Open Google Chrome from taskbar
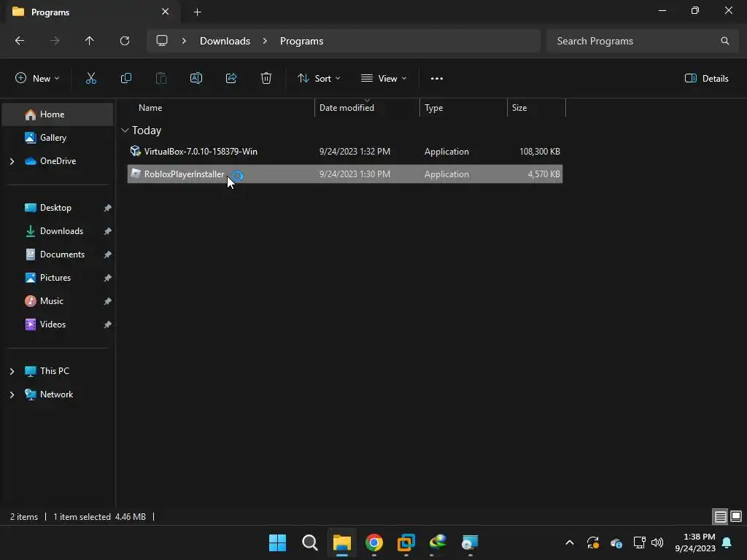 coord(374,542)
